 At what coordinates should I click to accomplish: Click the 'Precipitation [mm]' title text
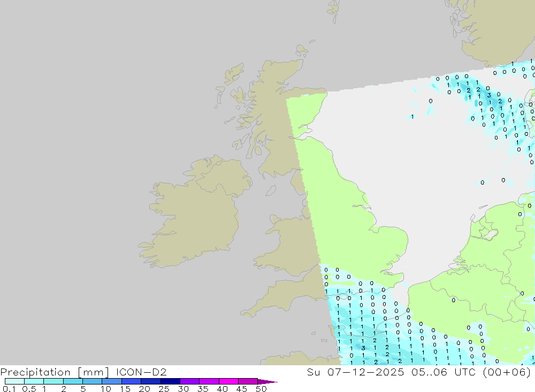tap(55, 372)
